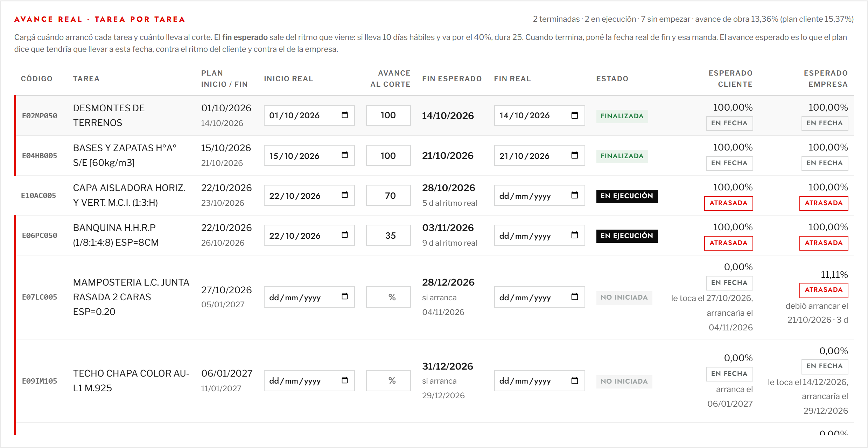Open calendar icon for TECHO CHAPA inicio real
Screen dimensions: 868x448
tap(345, 380)
